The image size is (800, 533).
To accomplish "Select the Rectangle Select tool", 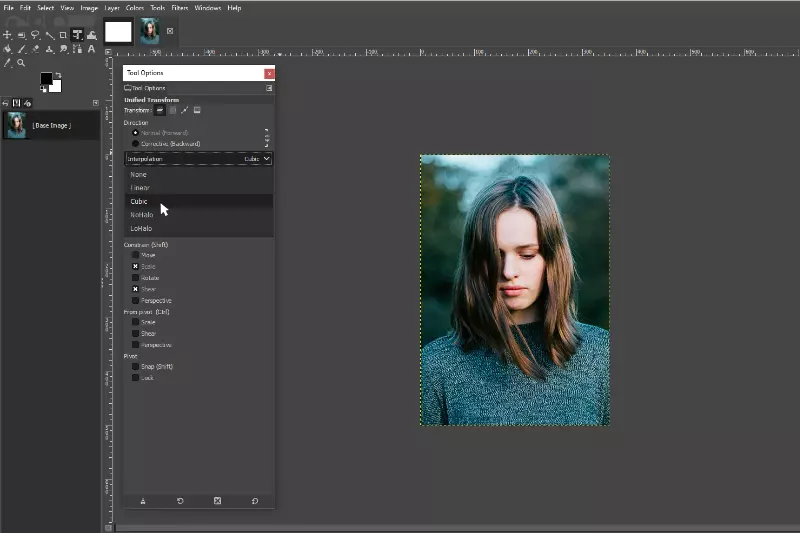I will point(21,35).
